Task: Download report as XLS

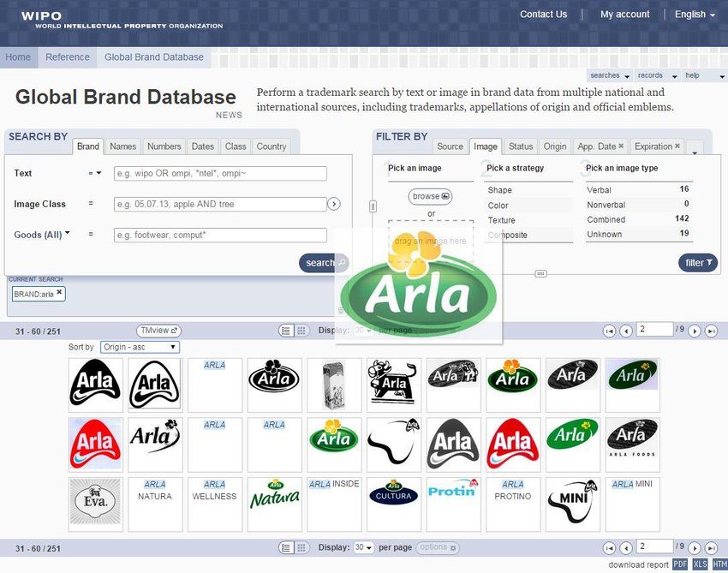Action: [700, 564]
